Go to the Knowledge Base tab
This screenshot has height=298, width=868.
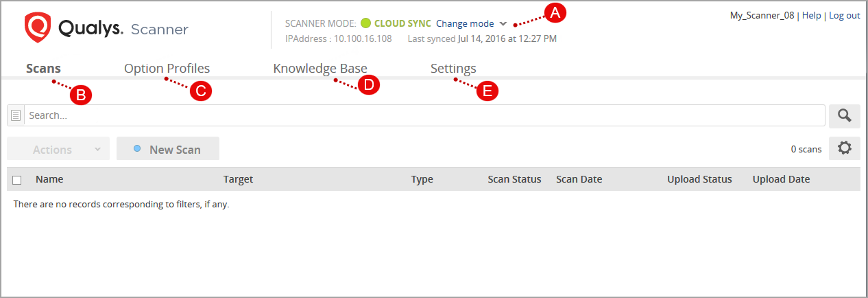coord(320,69)
